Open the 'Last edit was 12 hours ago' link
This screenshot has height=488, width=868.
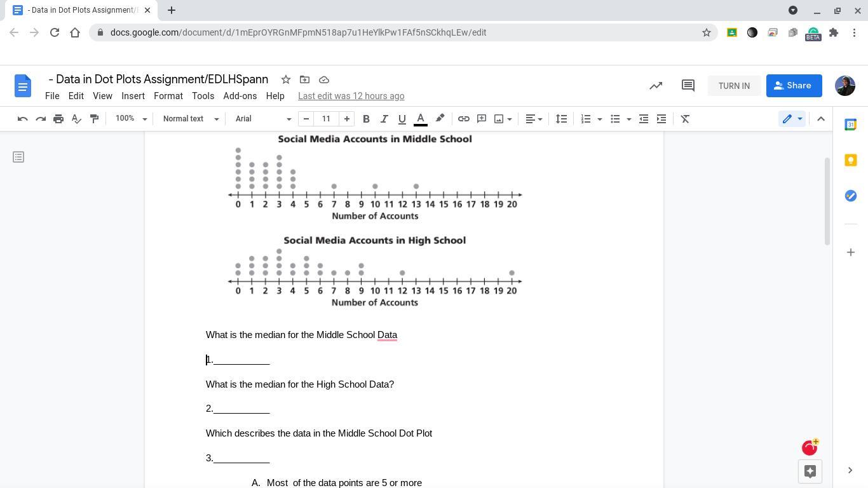(x=351, y=96)
